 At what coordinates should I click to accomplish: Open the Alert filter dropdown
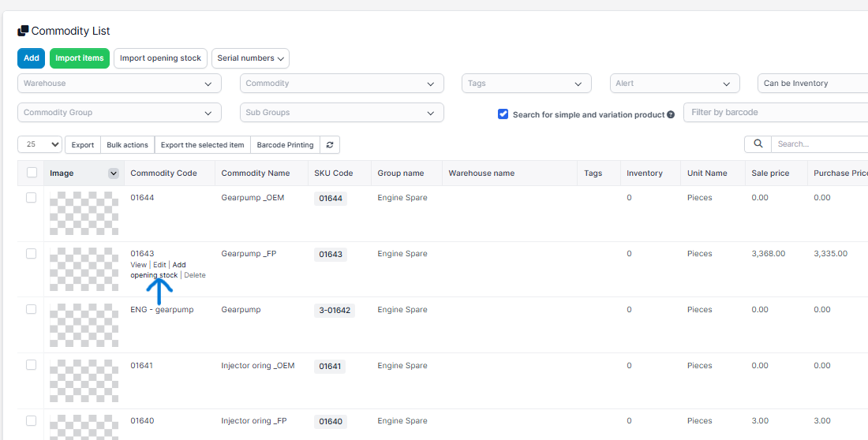[x=674, y=84]
